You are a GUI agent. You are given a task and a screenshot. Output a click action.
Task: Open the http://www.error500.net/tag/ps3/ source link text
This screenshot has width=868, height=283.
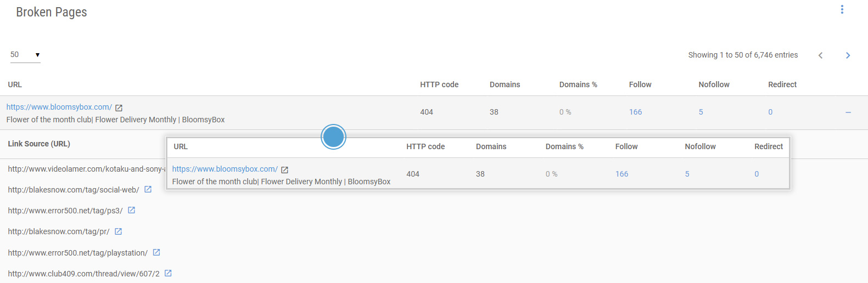point(65,211)
